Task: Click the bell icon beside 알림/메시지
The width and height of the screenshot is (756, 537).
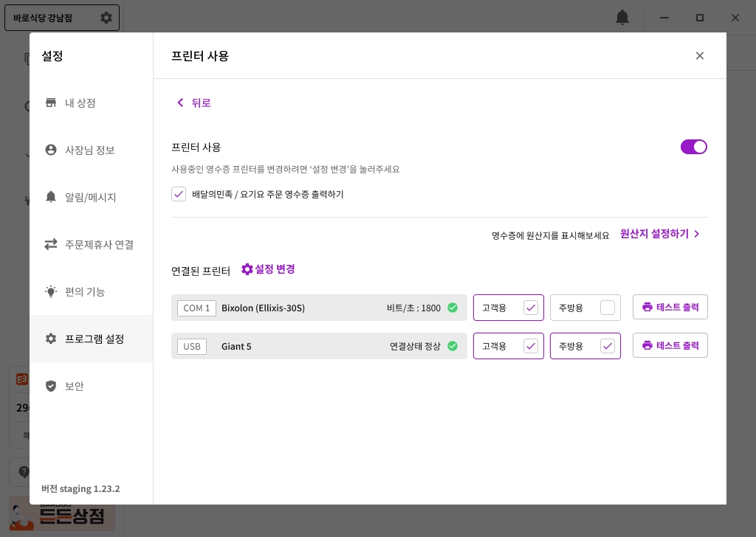Action: pyautogui.click(x=51, y=197)
